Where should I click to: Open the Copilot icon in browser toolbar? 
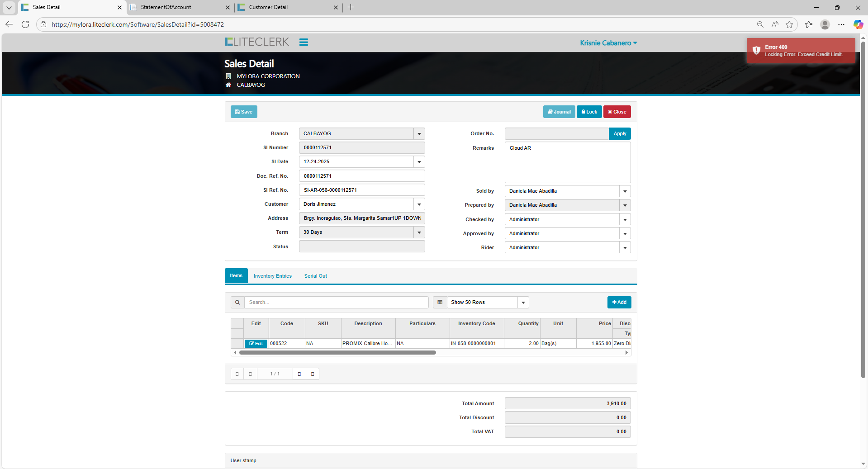click(x=858, y=24)
